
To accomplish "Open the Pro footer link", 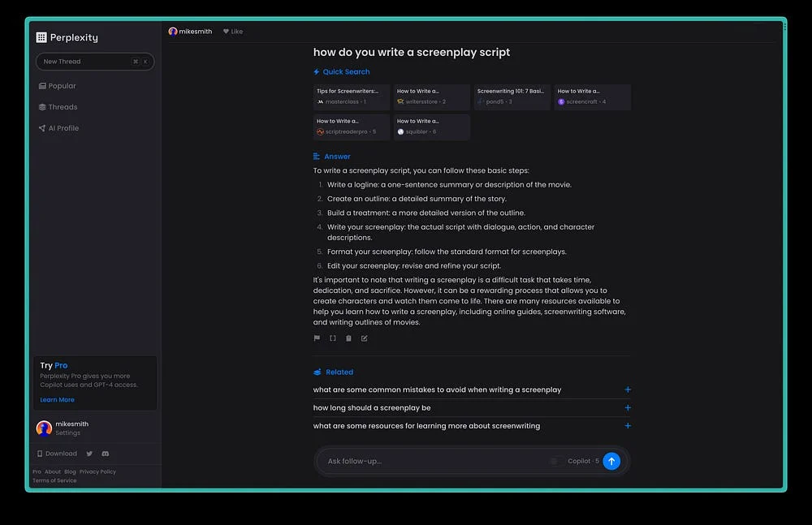I will coord(37,471).
